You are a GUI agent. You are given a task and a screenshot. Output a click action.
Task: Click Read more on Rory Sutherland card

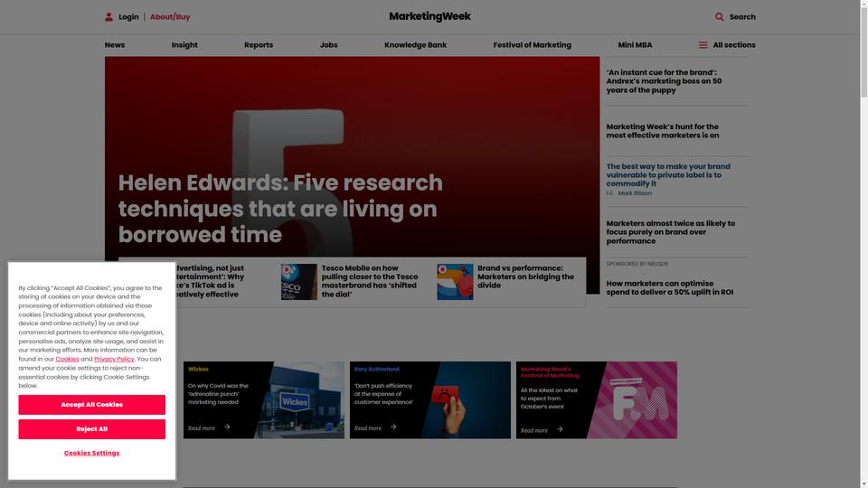(x=368, y=427)
